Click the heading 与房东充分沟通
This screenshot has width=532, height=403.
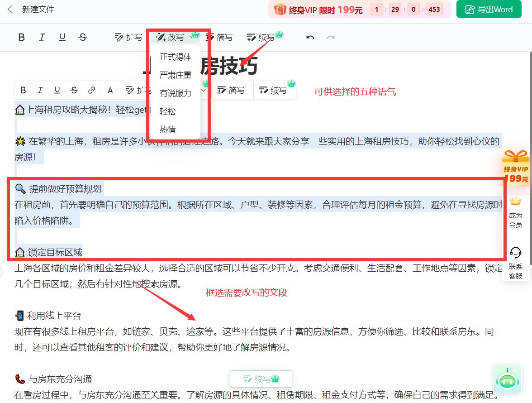61,379
